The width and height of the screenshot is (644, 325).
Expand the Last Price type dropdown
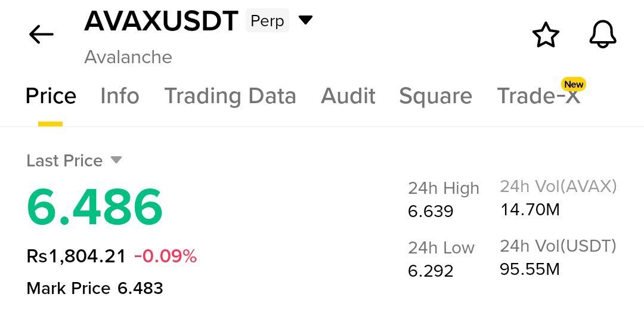click(117, 159)
